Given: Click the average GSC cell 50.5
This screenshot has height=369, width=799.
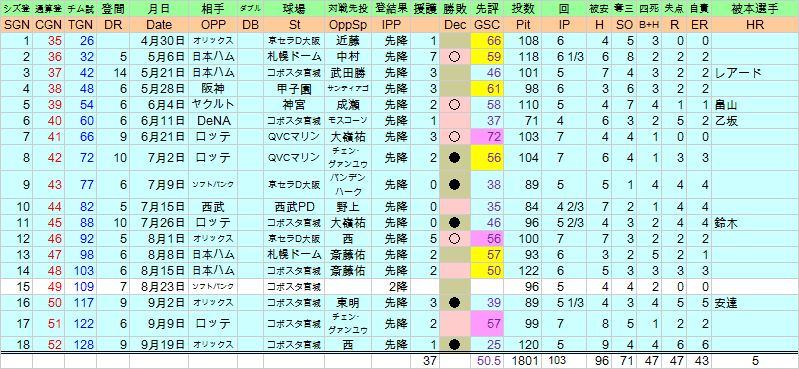Looking at the screenshot, I should pos(486,361).
